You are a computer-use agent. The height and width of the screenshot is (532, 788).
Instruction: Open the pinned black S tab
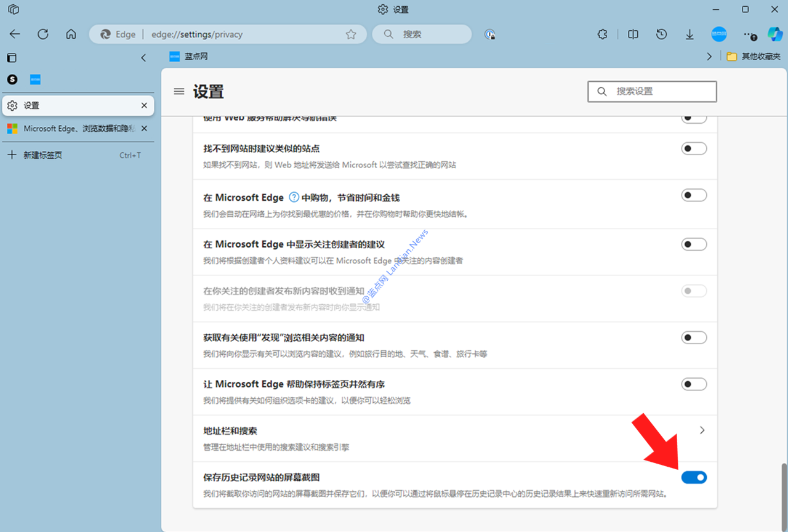12,79
